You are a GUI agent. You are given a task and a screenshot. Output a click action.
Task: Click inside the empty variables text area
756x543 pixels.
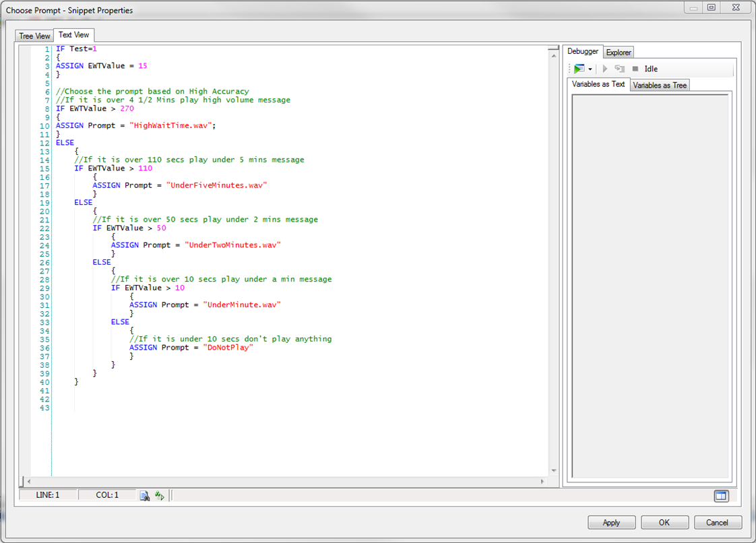[x=650, y=286]
